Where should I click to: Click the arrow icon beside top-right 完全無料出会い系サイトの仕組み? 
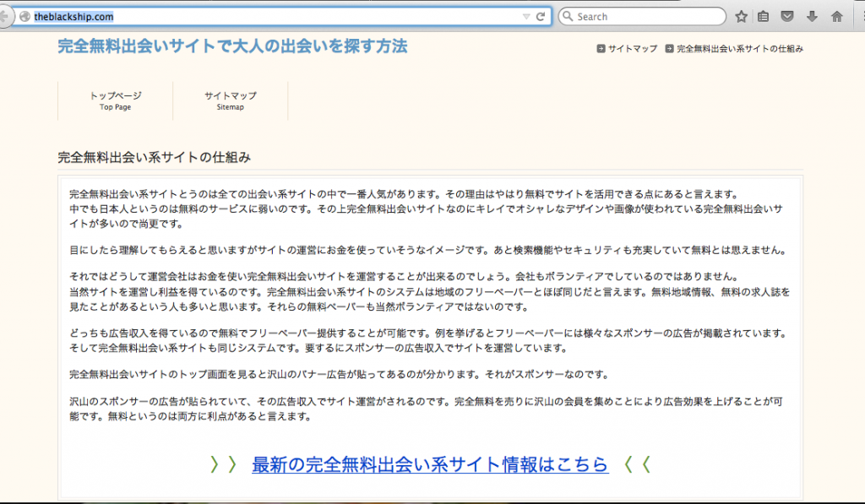coord(669,48)
